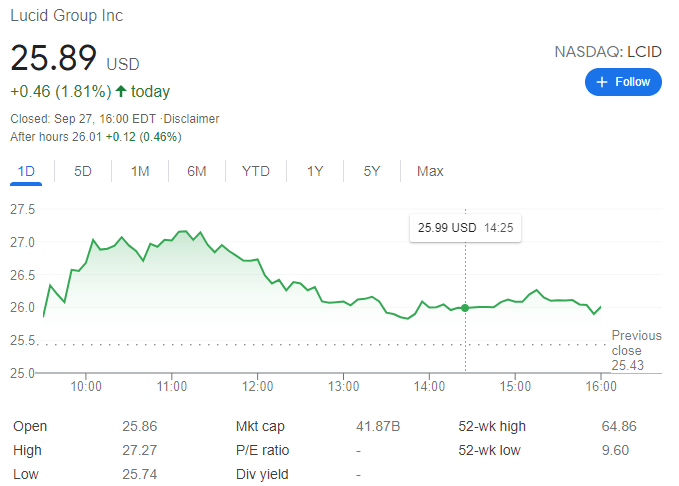
Task: Open the 1M chart range tab
Action: pyautogui.click(x=140, y=171)
